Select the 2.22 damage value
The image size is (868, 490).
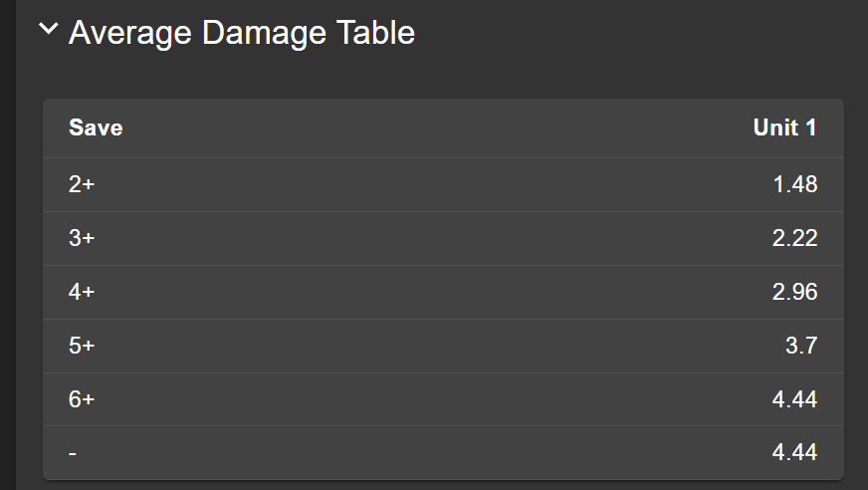(794, 238)
